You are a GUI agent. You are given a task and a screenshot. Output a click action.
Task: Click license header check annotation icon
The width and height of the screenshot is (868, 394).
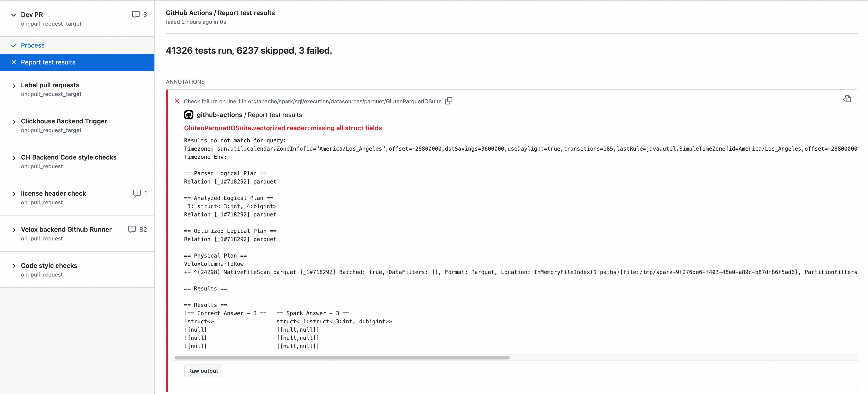tap(137, 193)
